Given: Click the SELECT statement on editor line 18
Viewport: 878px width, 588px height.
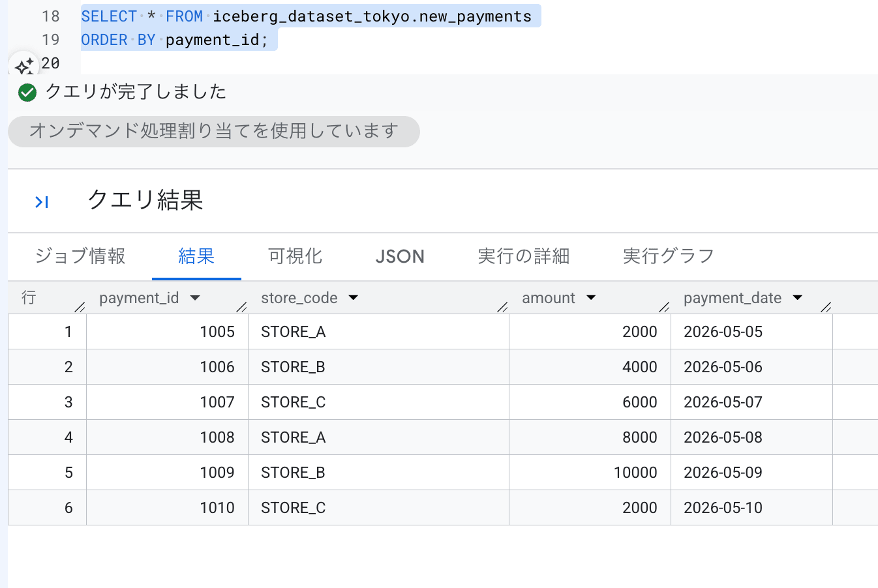Looking at the screenshot, I should (x=307, y=16).
